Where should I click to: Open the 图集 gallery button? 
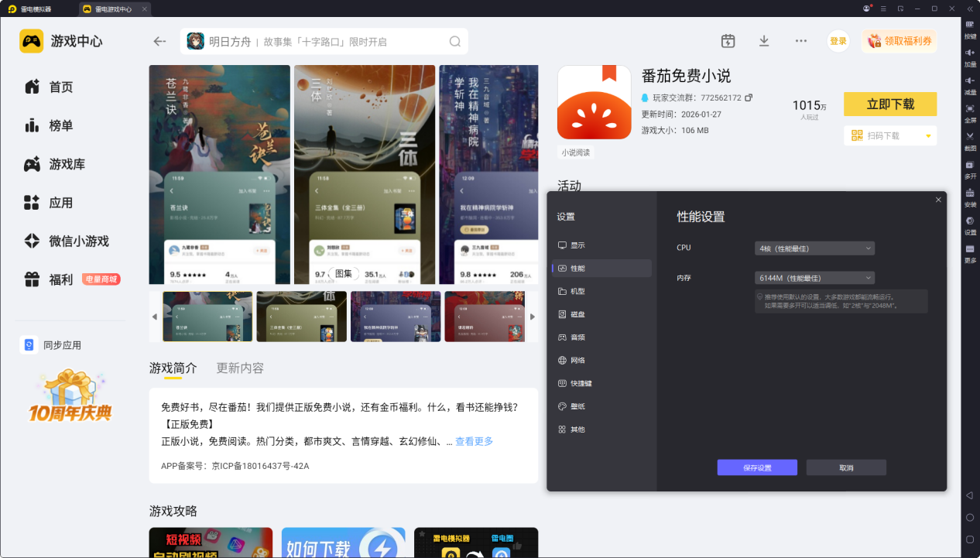point(343,273)
